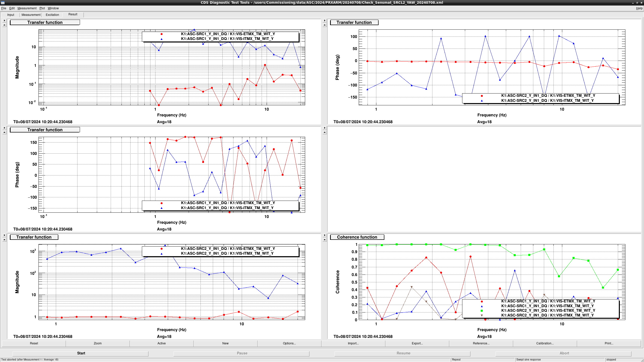Open the Window menu
Viewport: 644px width, 362px height.
53,8
